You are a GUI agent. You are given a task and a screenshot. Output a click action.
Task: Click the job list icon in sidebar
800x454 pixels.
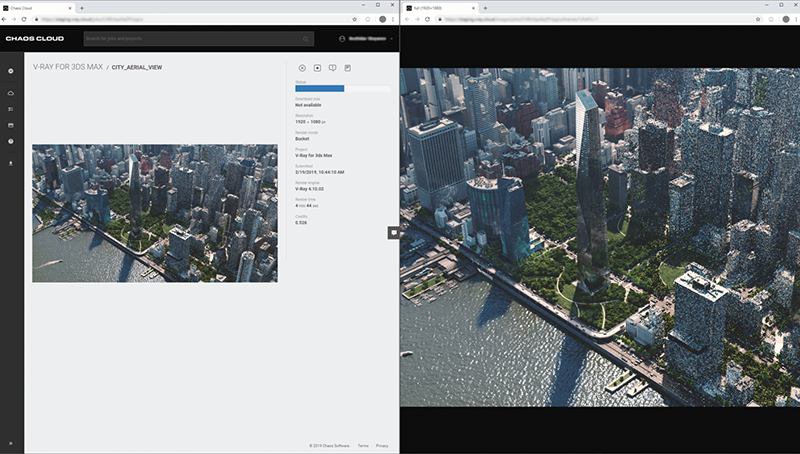[11, 108]
